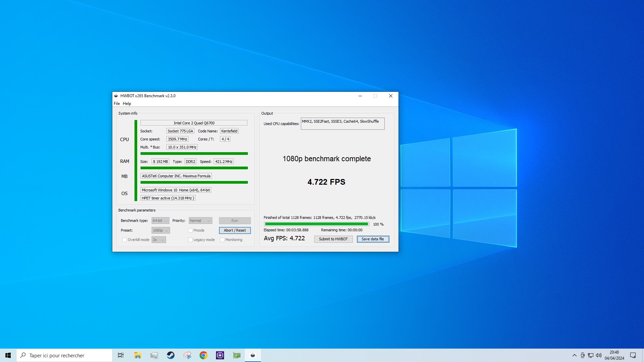The image size is (644, 362).
Task: Open the CPU-Z purple chip taskbar icon
Action: click(x=220, y=355)
